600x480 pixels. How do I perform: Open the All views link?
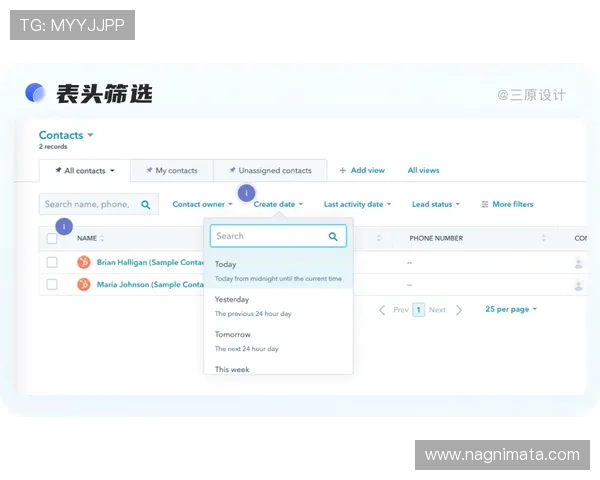pyautogui.click(x=423, y=170)
